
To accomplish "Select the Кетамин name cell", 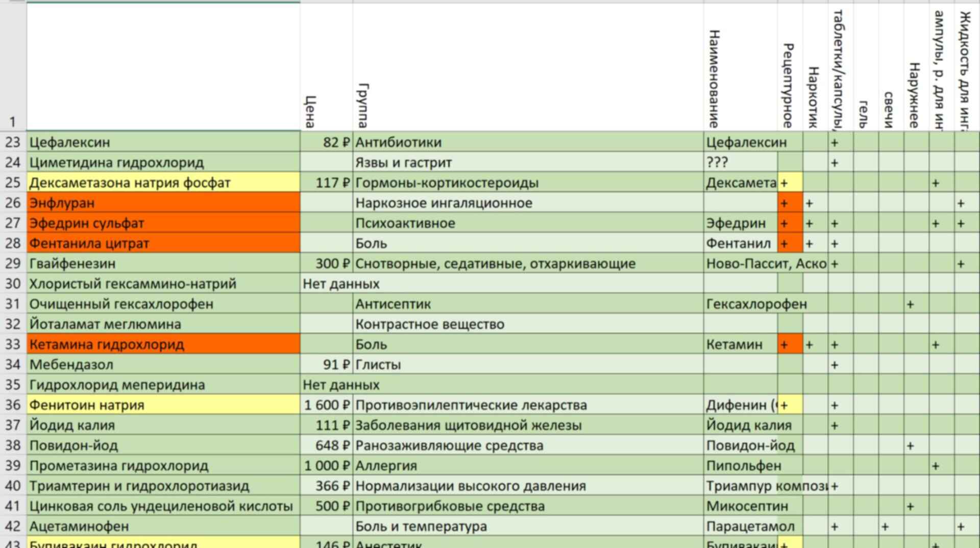I will click(x=741, y=344).
